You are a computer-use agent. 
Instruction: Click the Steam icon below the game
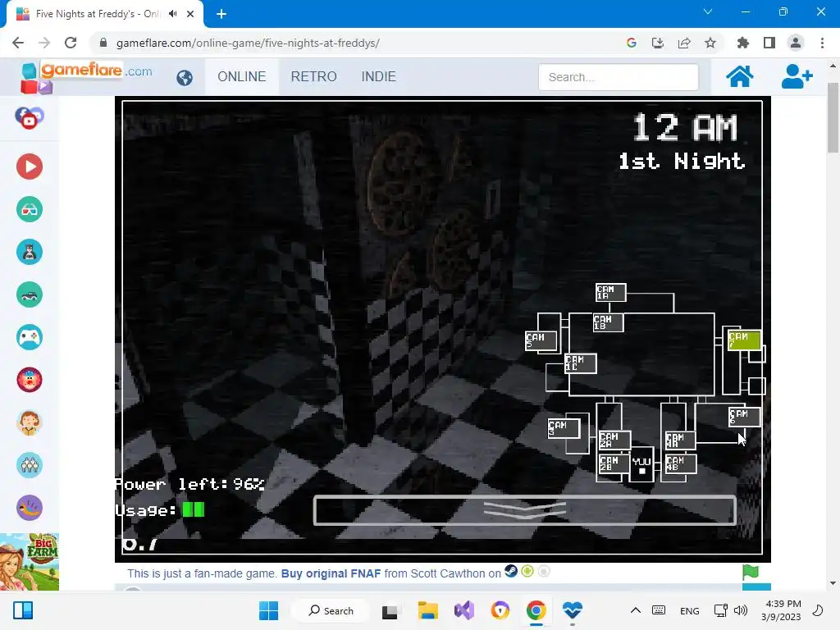pyautogui.click(x=511, y=571)
